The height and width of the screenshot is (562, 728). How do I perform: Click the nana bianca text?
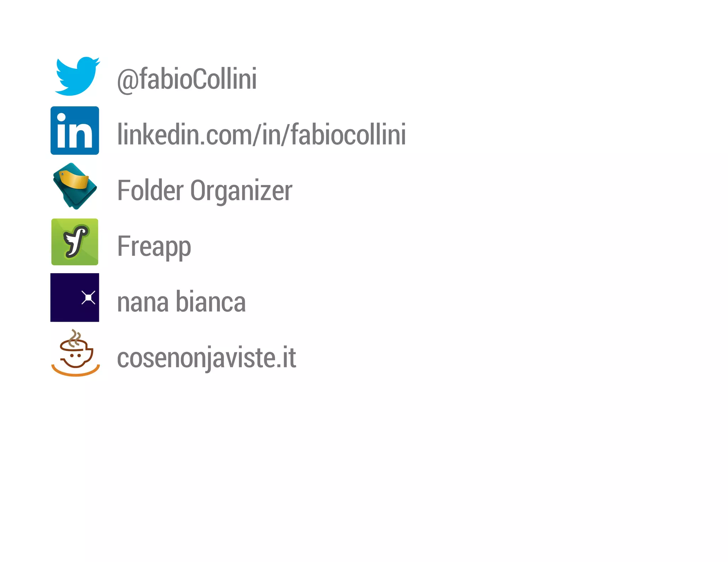tap(181, 302)
